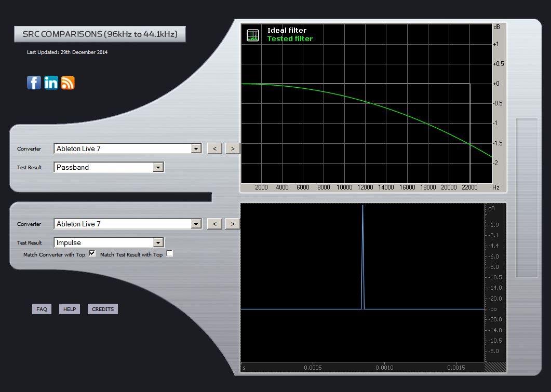Open the LinkedIn icon
The width and height of the screenshot is (551, 392).
point(51,83)
